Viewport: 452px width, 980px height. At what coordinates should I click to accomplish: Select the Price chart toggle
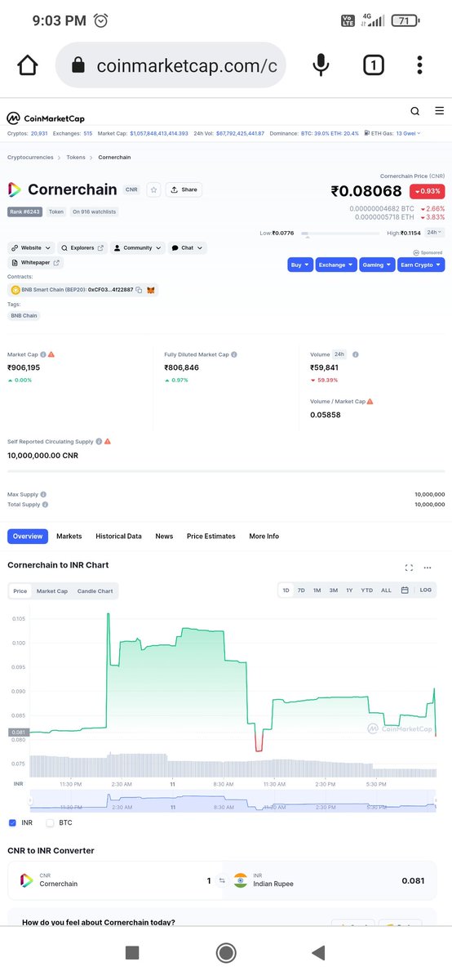point(20,590)
